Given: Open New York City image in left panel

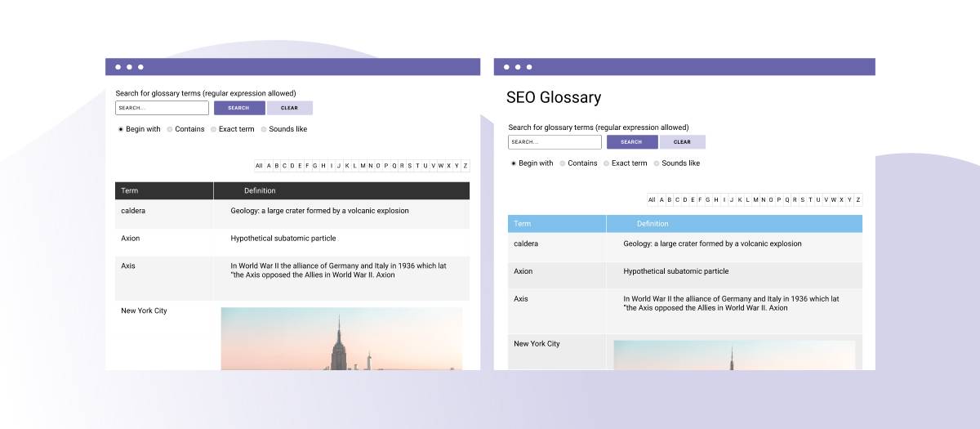Looking at the screenshot, I should coord(341,338).
